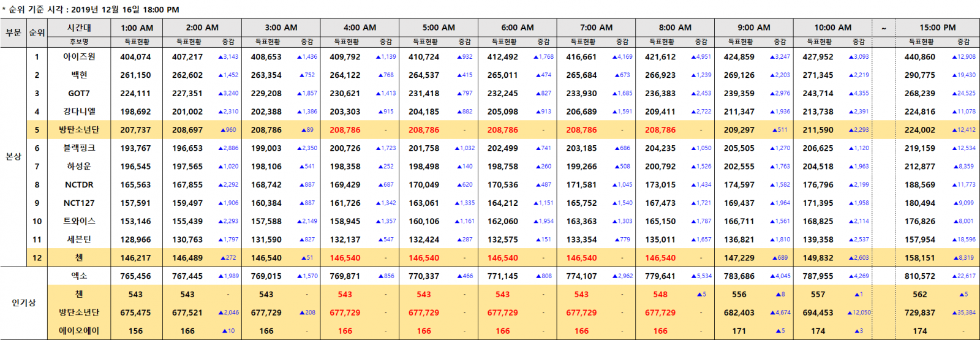Screen dimensions: 980x340
Task: Click the vote count 268,239
Action: [919, 93]
